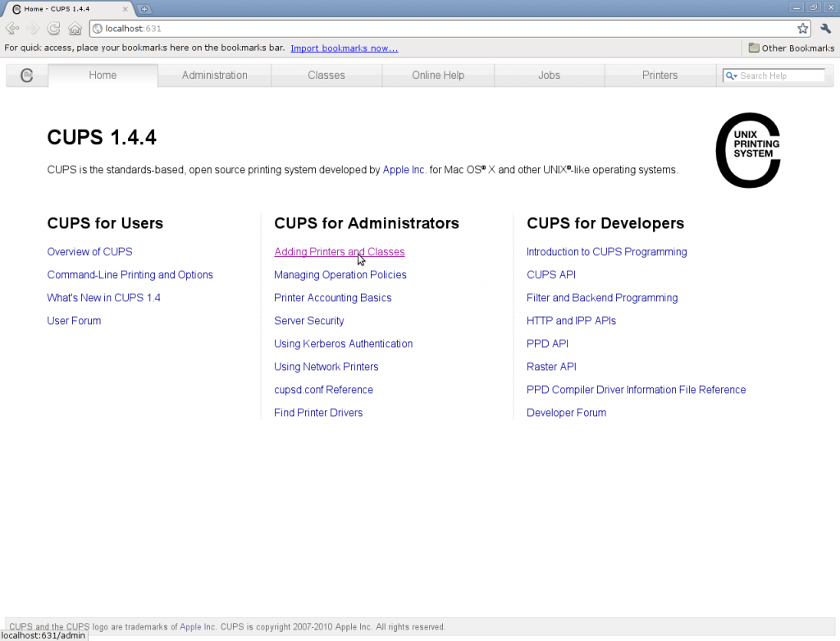The image size is (840, 641).
Task: Go to the browser Home icon
Action: coord(75,29)
